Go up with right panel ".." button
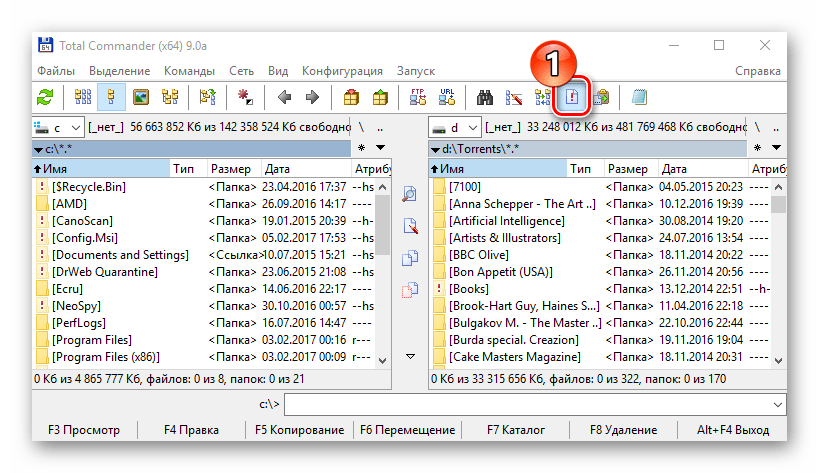 pyautogui.click(x=776, y=127)
